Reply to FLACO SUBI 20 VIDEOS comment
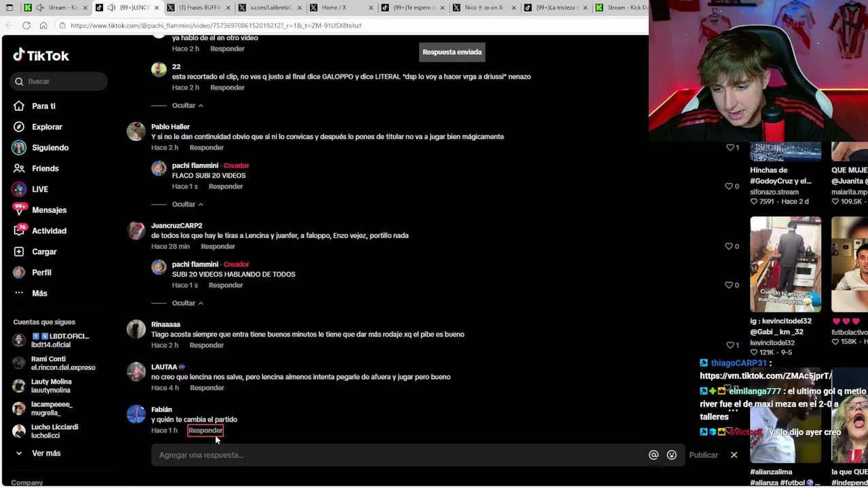 pyautogui.click(x=225, y=187)
